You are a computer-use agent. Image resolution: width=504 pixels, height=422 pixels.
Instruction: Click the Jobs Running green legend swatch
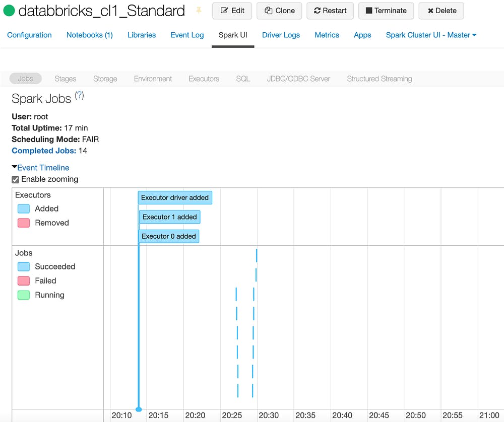24,295
